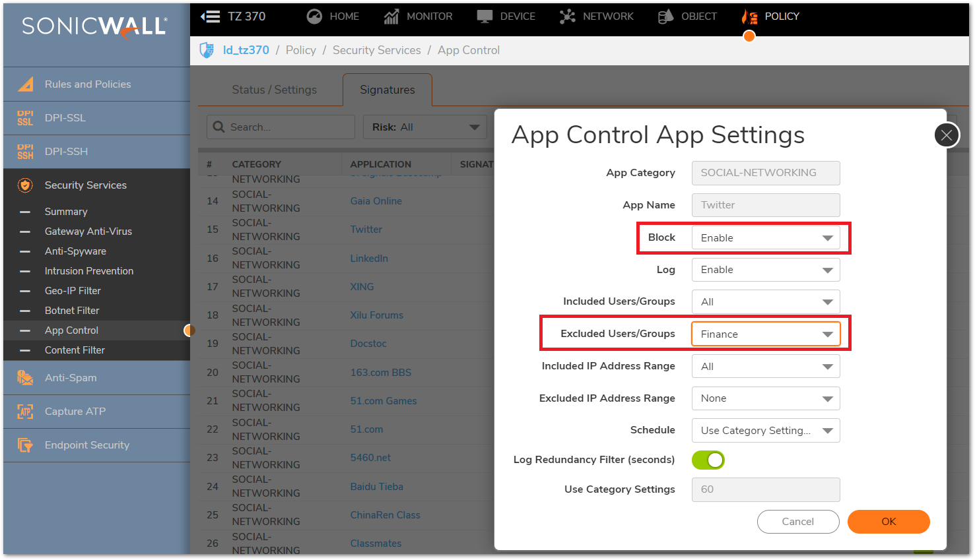
Task: Click the collapse sidebar menu icon
Action: (210, 16)
